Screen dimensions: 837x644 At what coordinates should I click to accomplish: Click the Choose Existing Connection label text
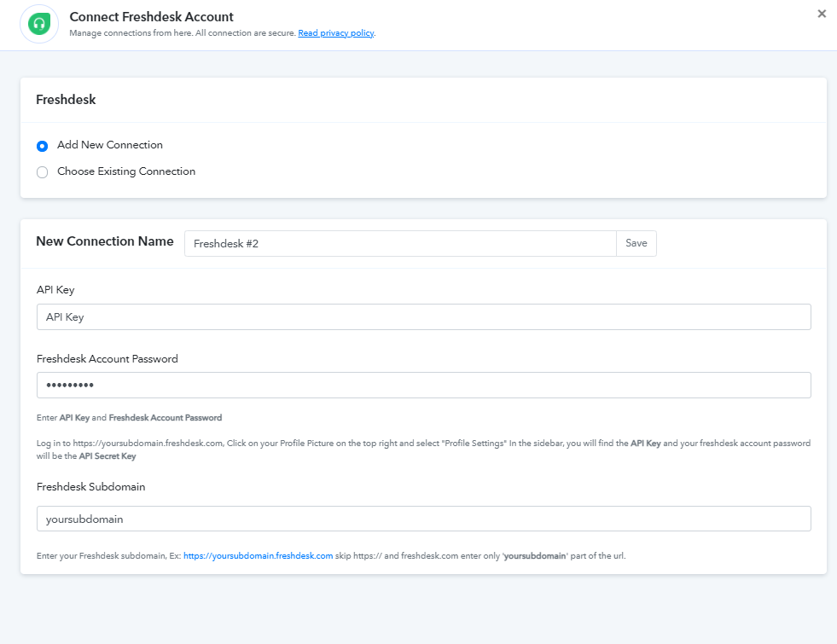pos(126,171)
